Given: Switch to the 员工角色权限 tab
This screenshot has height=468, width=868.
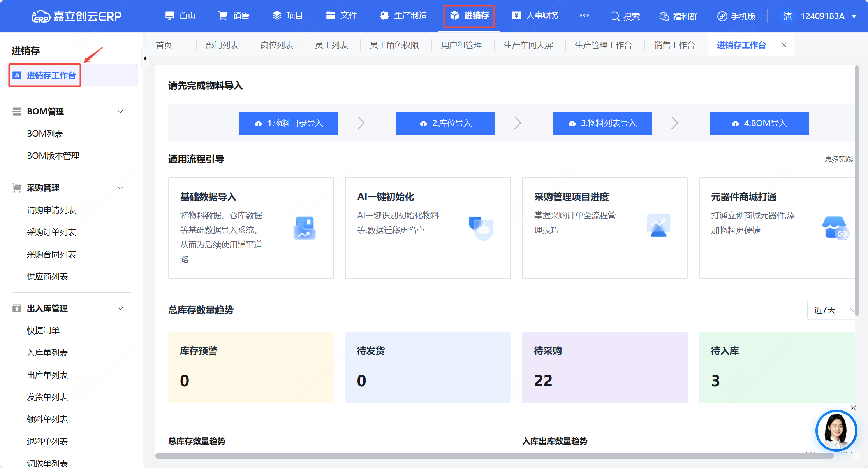Looking at the screenshot, I should point(394,45).
